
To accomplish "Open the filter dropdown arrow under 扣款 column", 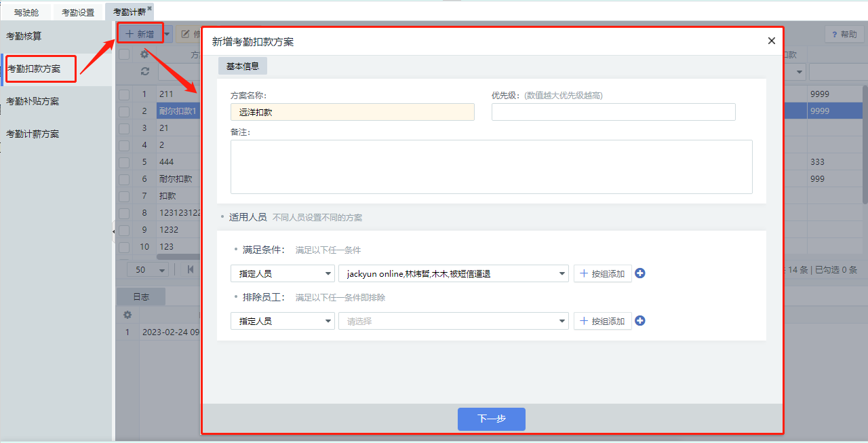I will click(800, 72).
